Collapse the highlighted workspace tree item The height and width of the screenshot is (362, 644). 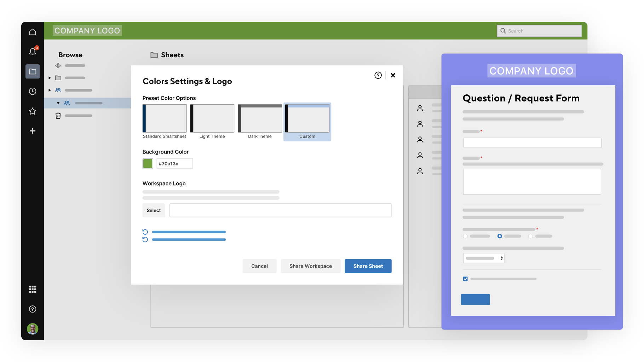(x=58, y=103)
